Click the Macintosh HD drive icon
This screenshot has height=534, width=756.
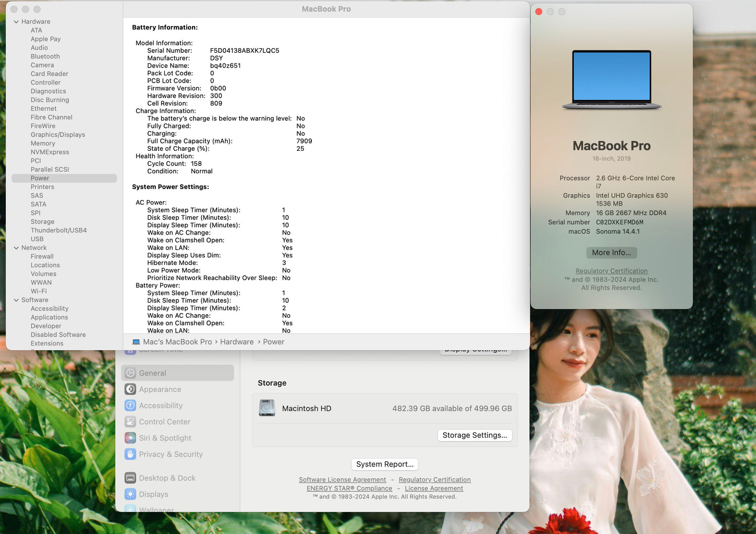click(x=267, y=408)
